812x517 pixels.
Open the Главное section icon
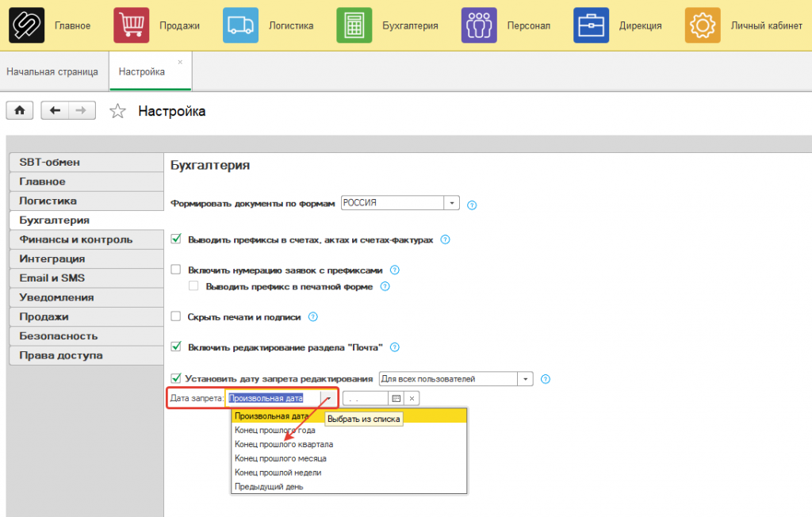26,25
